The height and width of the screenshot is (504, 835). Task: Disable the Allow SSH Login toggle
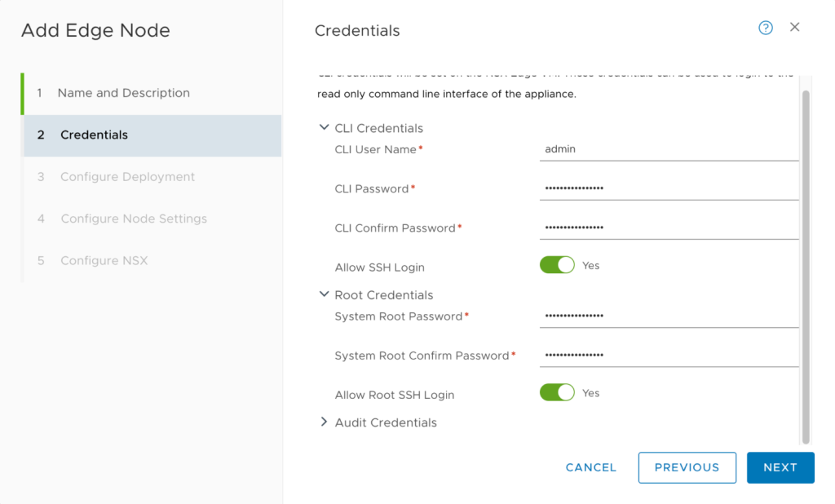coord(557,265)
